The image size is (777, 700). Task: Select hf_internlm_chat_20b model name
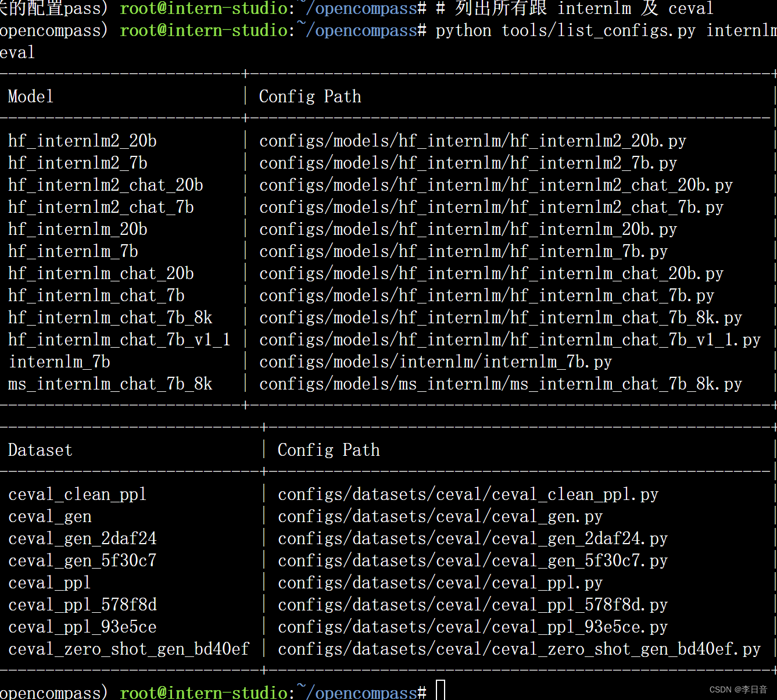pos(101,274)
